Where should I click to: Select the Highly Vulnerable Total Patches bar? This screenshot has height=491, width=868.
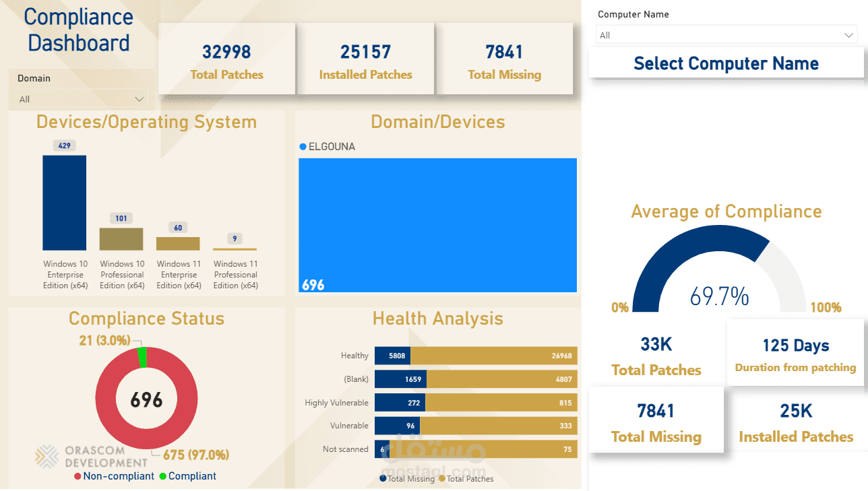(x=501, y=403)
